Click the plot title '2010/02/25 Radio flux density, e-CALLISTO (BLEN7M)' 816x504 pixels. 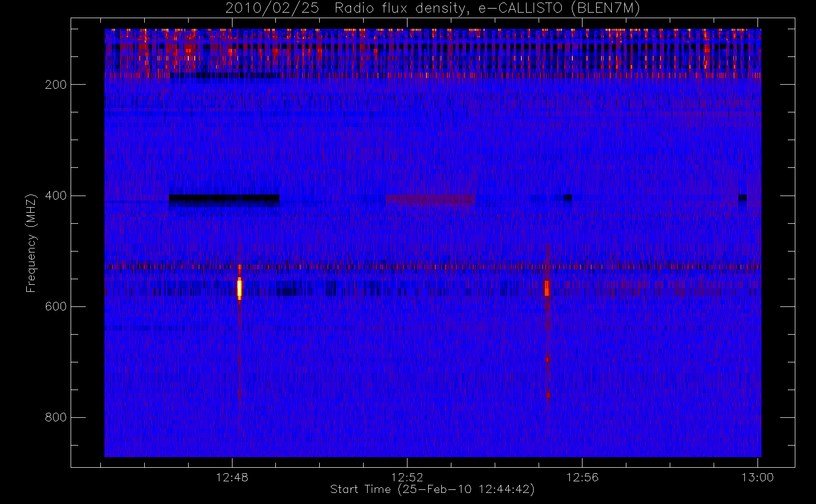coord(432,9)
